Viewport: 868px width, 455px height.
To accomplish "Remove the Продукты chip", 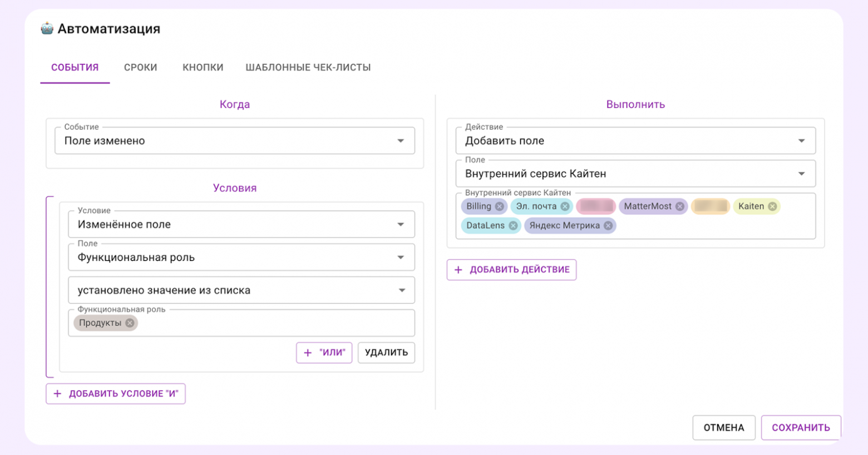I will coord(130,323).
